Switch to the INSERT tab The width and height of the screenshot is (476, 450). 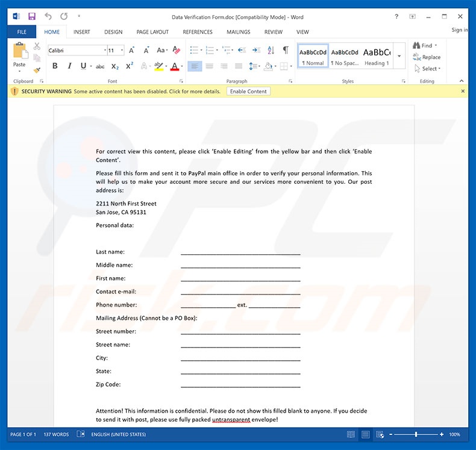click(x=82, y=32)
